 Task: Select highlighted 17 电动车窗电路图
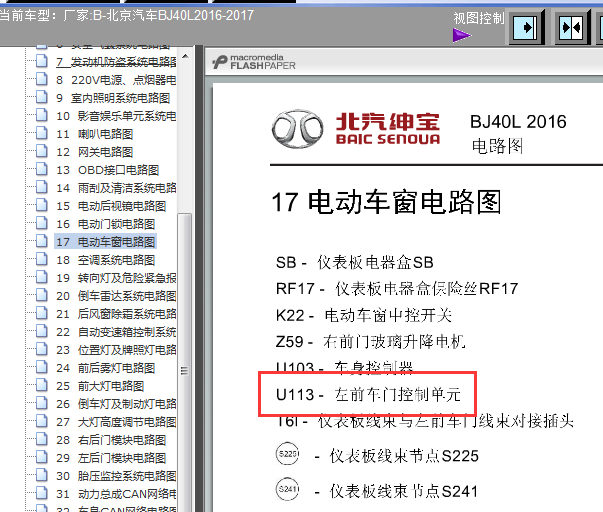tap(106, 242)
